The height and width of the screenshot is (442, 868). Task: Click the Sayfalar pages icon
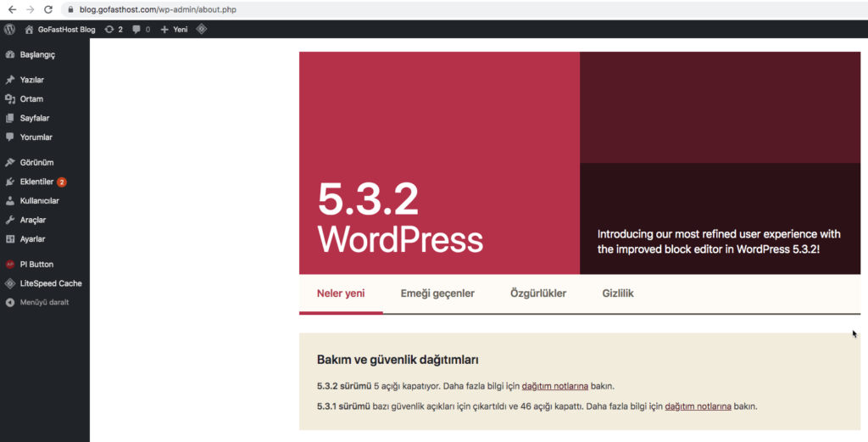(x=10, y=118)
